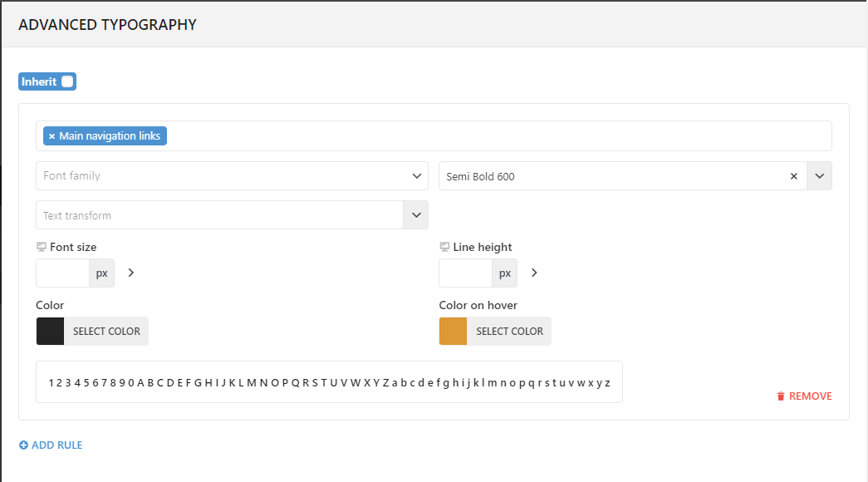Screen dimensions: 868x482
Task: Click the plus icon beside Add Rule
Action: (23, 445)
